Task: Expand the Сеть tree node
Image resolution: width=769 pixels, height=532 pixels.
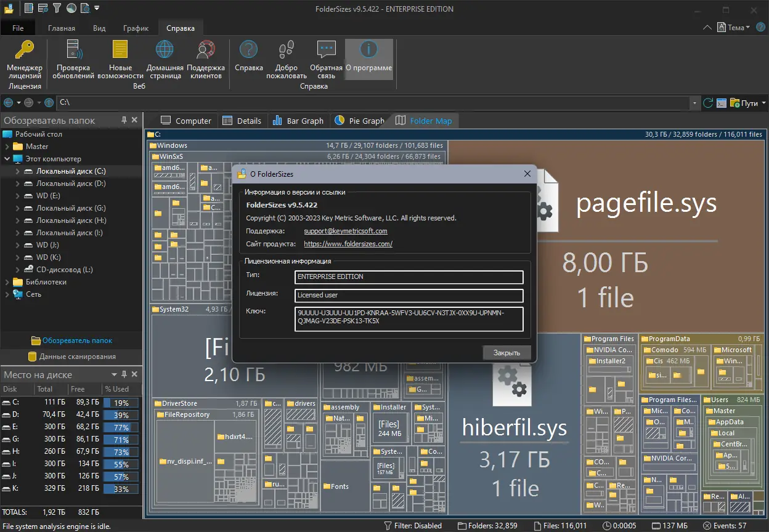Action: coord(7,294)
